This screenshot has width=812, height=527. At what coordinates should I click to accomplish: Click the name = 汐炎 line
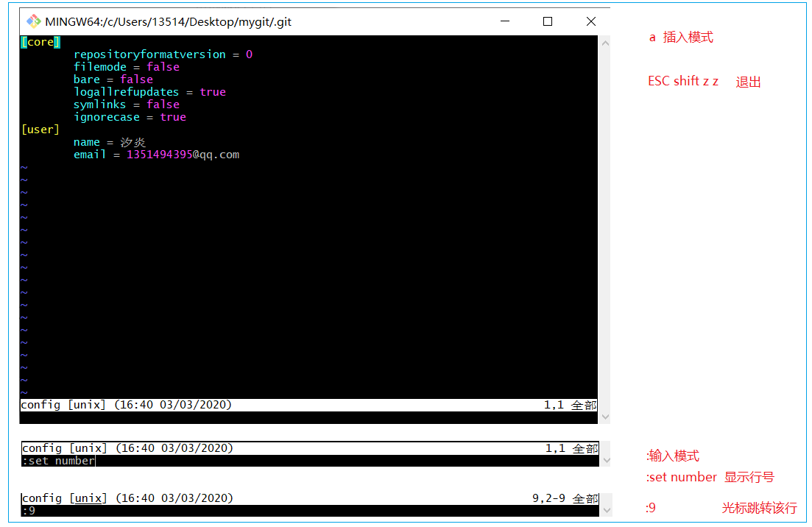click(110, 142)
